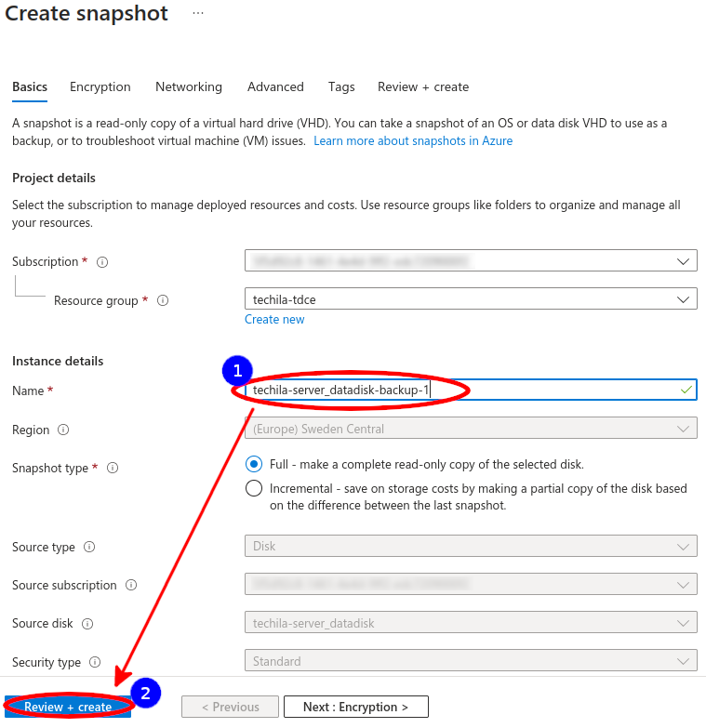706x728 pixels.
Task: Click into the snapshot Name text field
Action: tap(558, 390)
